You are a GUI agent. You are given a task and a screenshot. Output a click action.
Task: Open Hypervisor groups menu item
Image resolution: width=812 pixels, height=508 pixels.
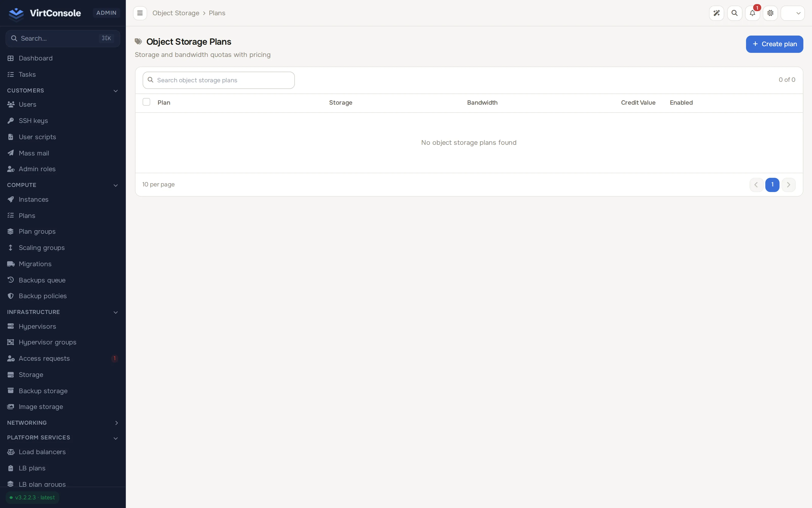coord(63,342)
